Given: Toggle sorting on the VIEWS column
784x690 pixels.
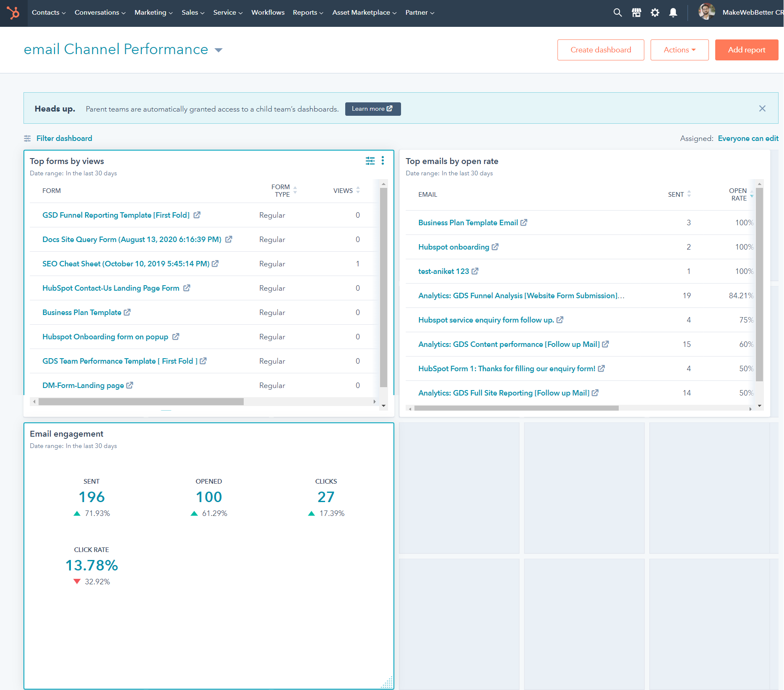Looking at the screenshot, I should point(357,190).
